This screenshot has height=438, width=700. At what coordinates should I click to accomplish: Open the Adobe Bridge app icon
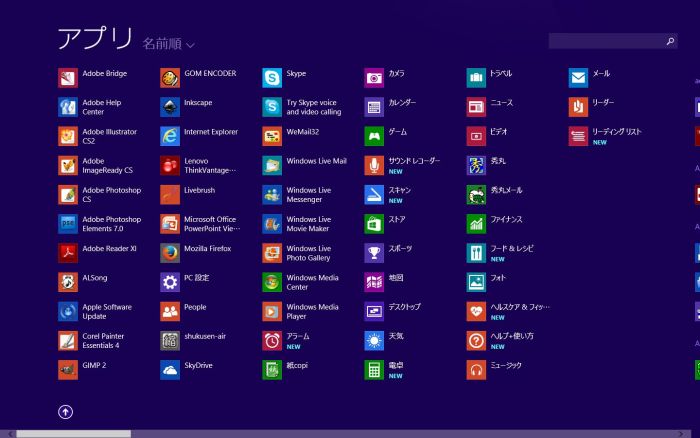68,78
